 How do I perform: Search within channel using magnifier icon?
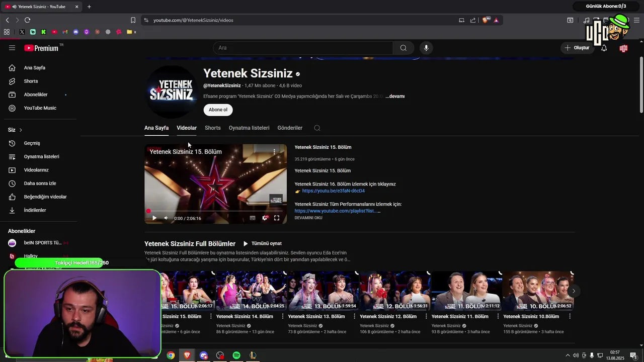(x=317, y=128)
